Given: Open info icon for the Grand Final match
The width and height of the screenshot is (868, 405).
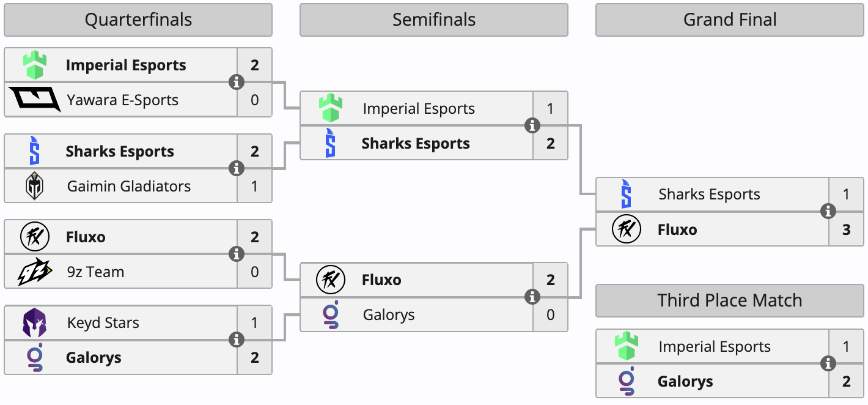Looking at the screenshot, I should coord(828,211).
